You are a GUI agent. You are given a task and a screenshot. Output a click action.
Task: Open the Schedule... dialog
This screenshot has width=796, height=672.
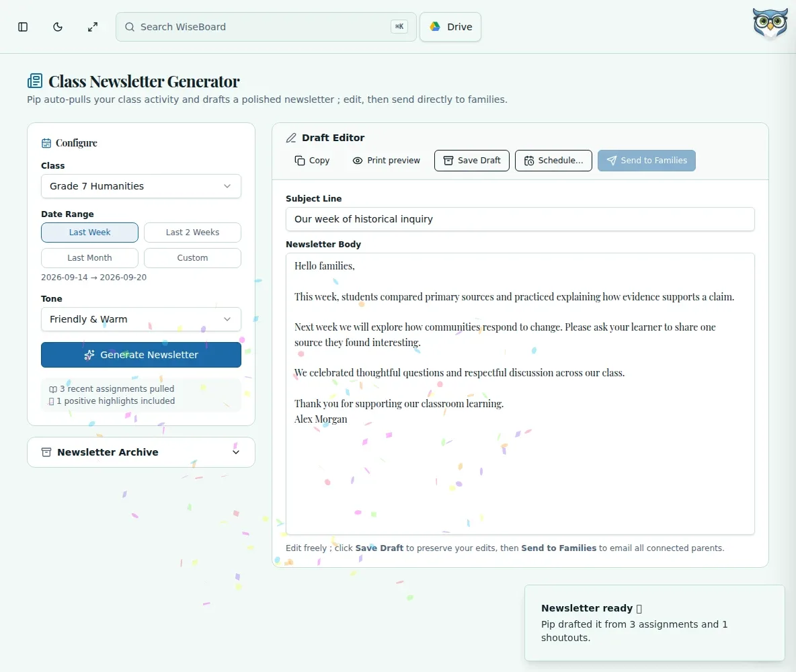click(553, 161)
